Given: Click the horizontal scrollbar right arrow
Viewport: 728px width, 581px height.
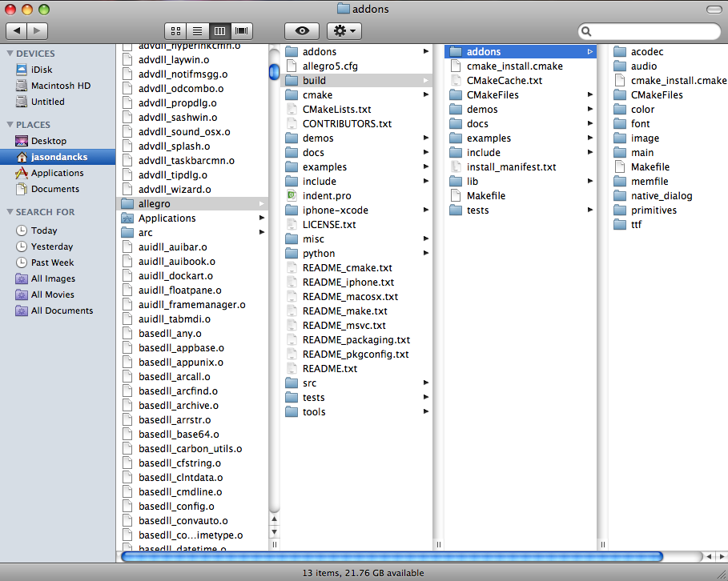Looking at the screenshot, I should [x=721, y=556].
